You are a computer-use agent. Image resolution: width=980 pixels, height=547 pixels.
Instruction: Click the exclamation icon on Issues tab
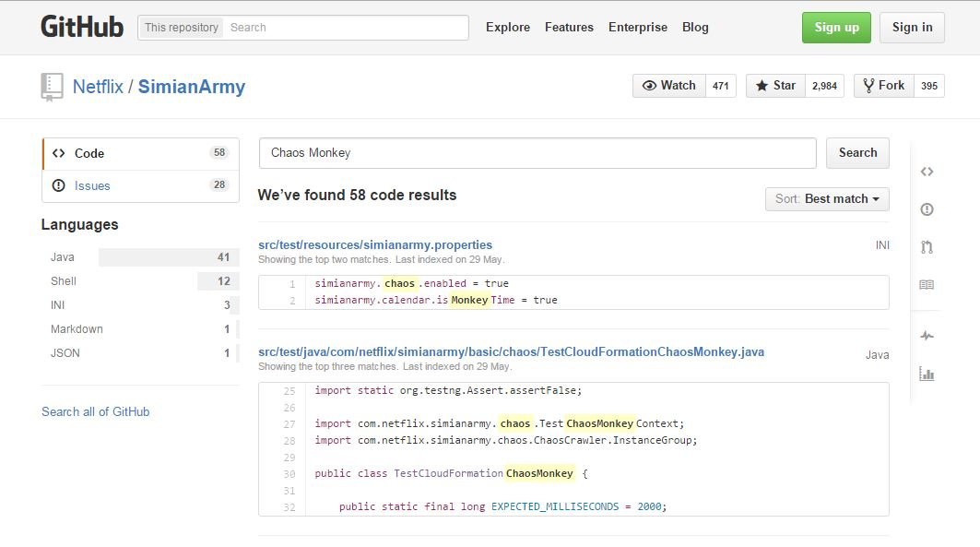click(x=58, y=185)
